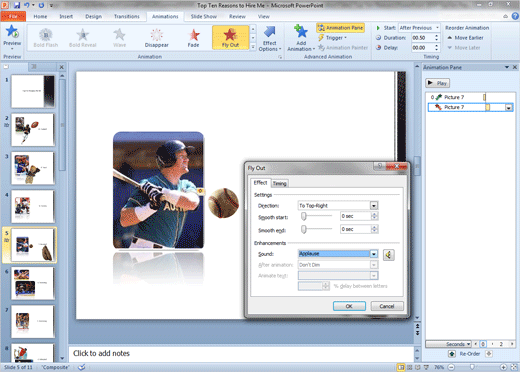Screen dimensions: 520x372
Task: Close the slides thumbnail pane
Action: (x=62, y=67)
